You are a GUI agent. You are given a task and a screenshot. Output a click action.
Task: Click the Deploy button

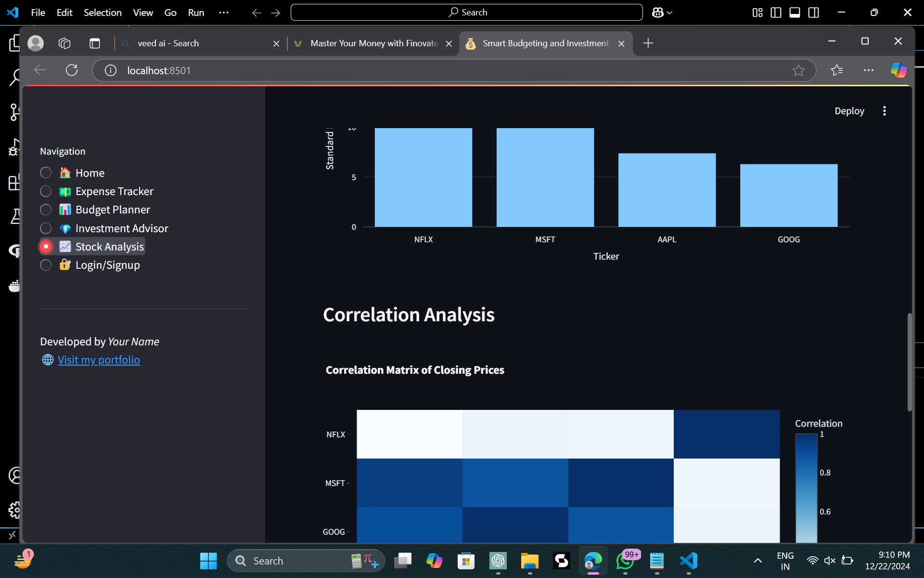point(849,111)
